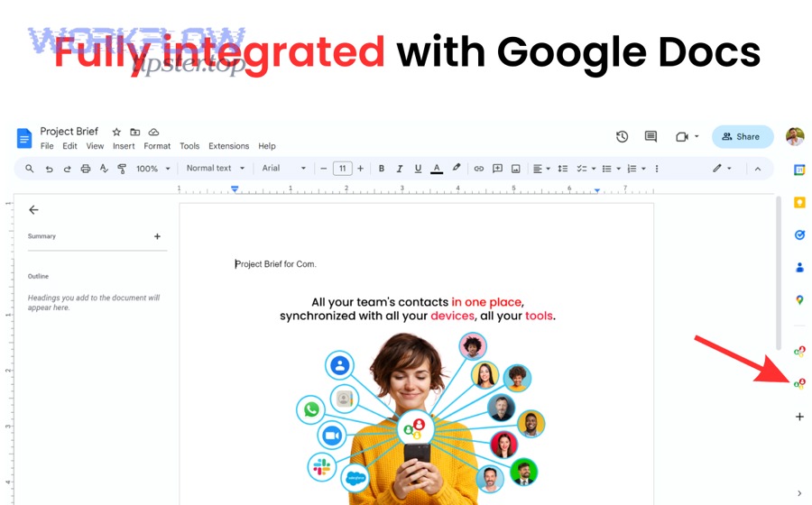Redo the last action
Image resolution: width=812 pixels, height=505 pixels.
(68, 169)
